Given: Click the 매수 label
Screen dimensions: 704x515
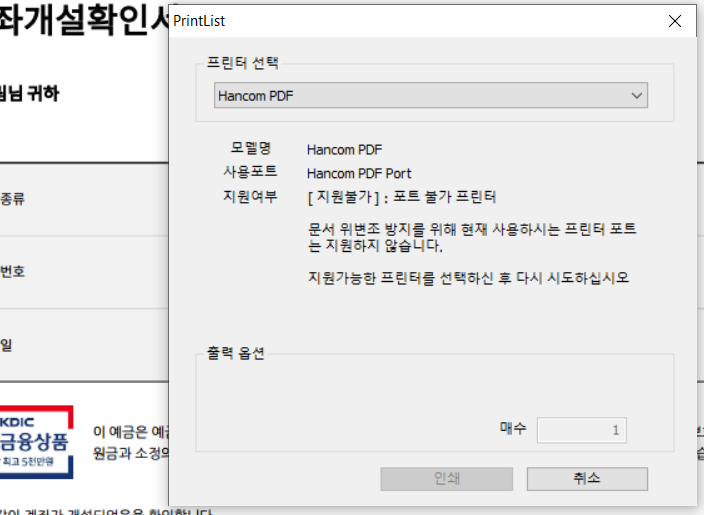Looking at the screenshot, I should click(513, 428).
